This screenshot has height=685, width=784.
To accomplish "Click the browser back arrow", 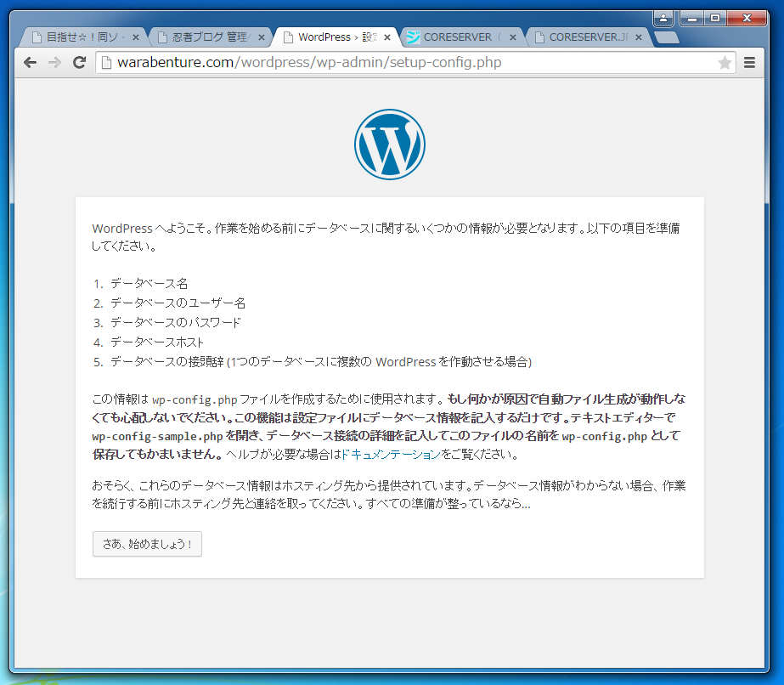I will pyautogui.click(x=30, y=63).
